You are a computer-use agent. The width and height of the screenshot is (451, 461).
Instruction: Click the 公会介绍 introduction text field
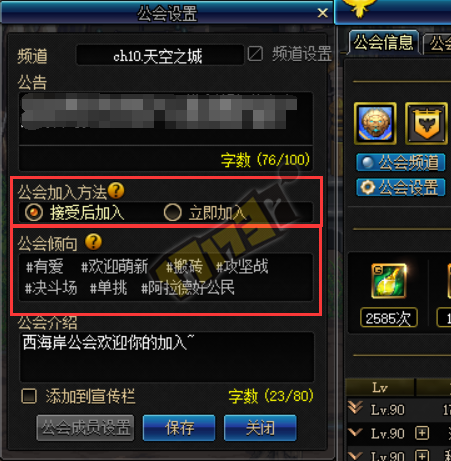pyautogui.click(x=167, y=357)
